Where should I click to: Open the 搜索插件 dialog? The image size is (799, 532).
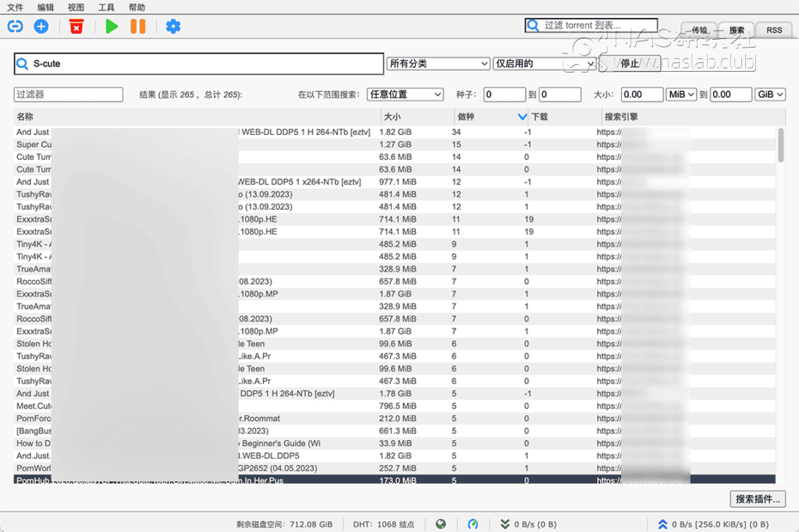(x=756, y=499)
